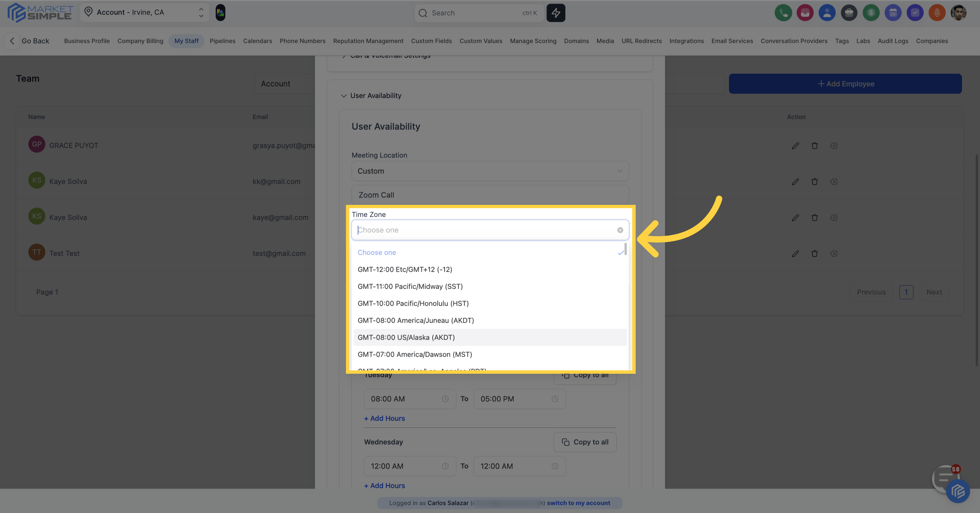Click edit pencil for GRACE PUYOT
The height and width of the screenshot is (513, 980).
(x=795, y=146)
